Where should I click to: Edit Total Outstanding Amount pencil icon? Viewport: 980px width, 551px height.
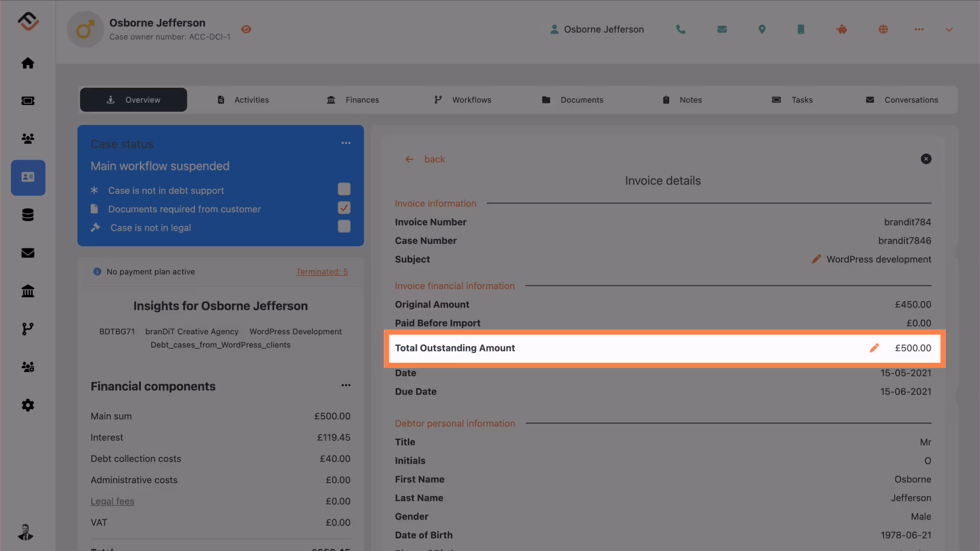pos(874,348)
